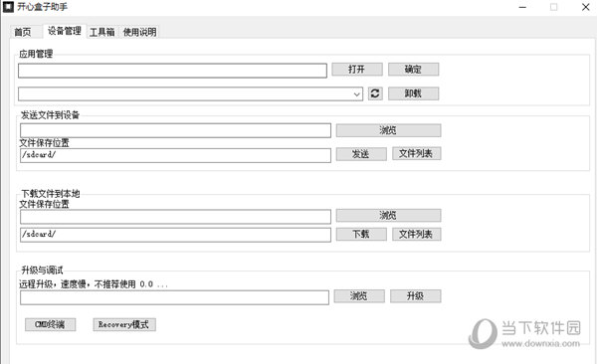This screenshot has height=364, width=597.
Task: Open the CMD终端 button
Action: tap(51, 325)
